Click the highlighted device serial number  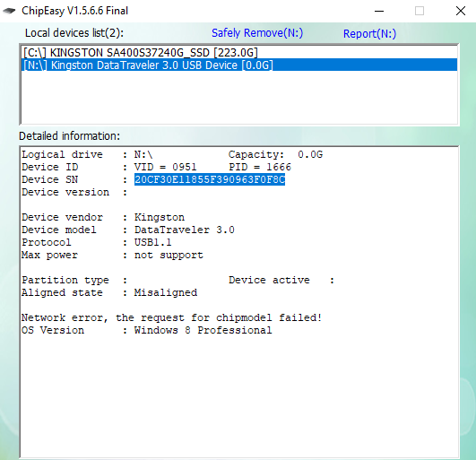210,179
